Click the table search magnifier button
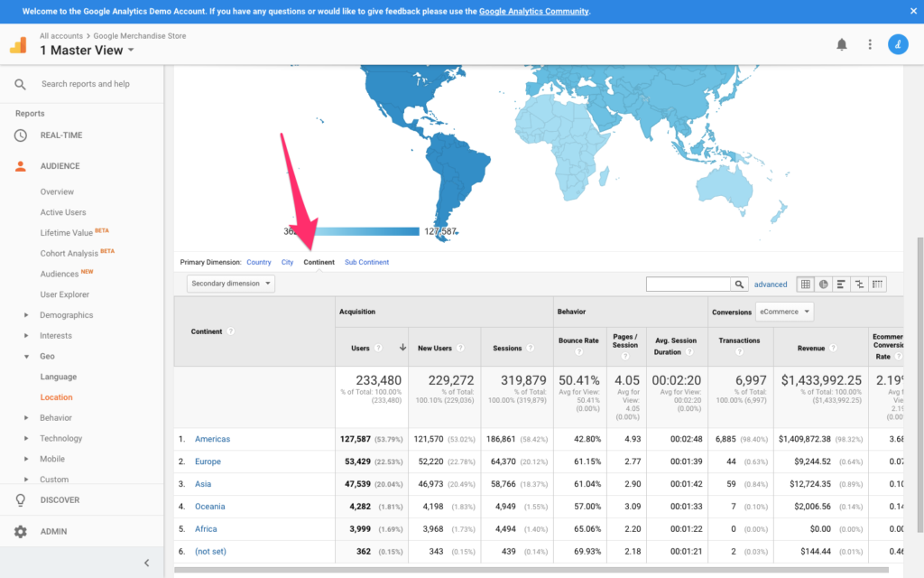This screenshot has width=924, height=578. click(739, 284)
